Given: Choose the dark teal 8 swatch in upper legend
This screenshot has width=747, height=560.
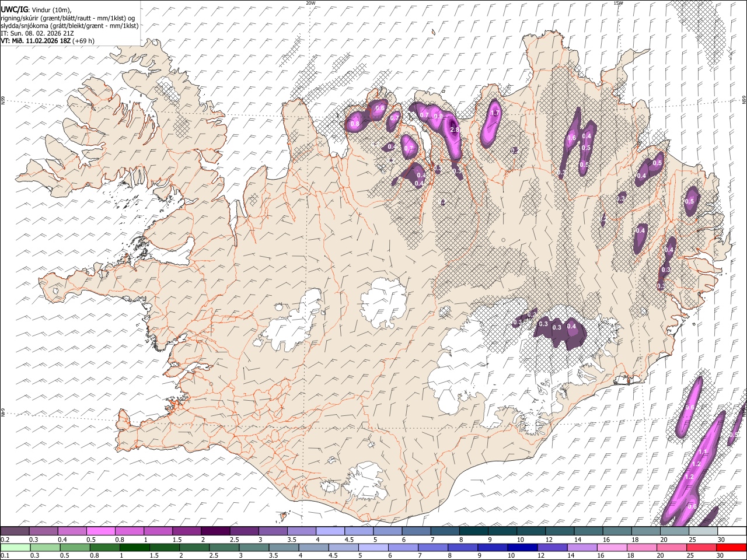Looking at the screenshot, I should [473, 531].
